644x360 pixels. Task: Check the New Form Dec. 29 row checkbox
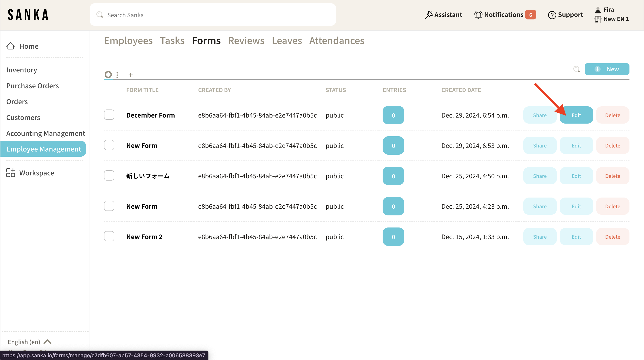click(x=109, y=145)
